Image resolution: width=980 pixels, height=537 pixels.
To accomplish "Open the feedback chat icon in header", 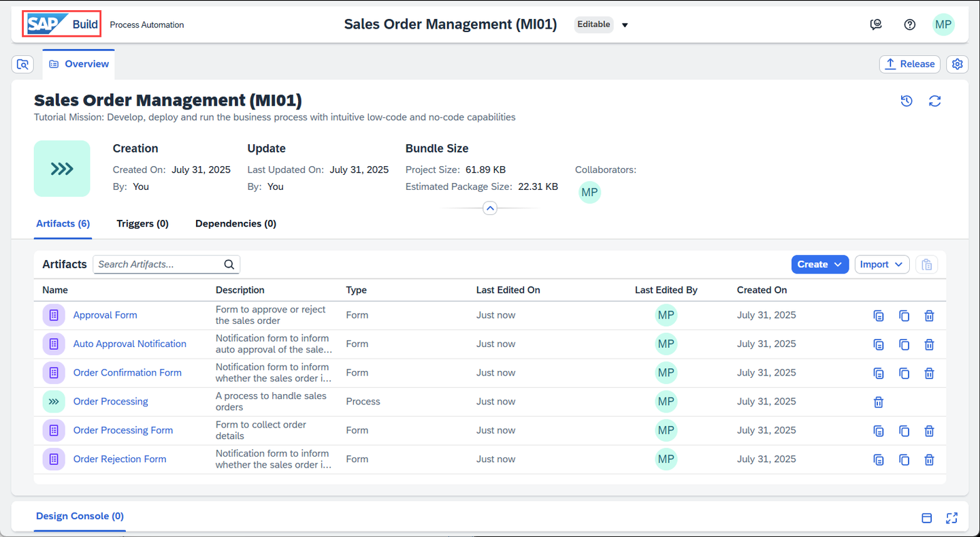I will tap(876, 25).
